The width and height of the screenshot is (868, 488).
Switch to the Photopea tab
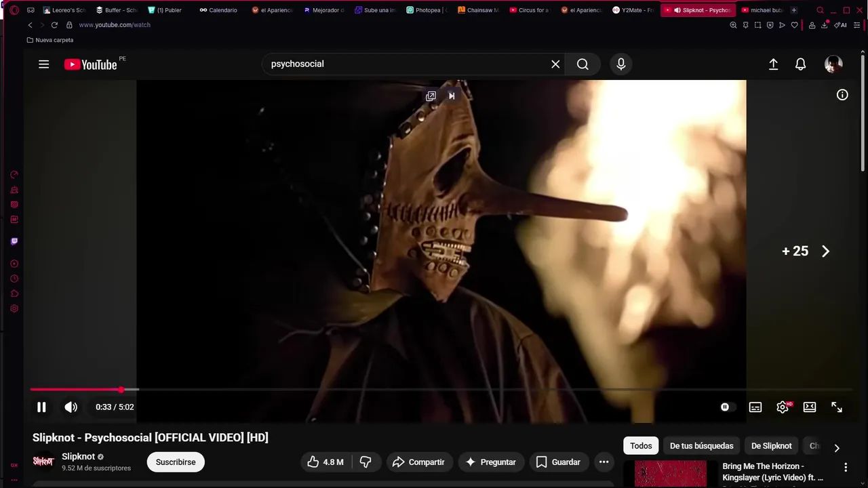point(427,10)
